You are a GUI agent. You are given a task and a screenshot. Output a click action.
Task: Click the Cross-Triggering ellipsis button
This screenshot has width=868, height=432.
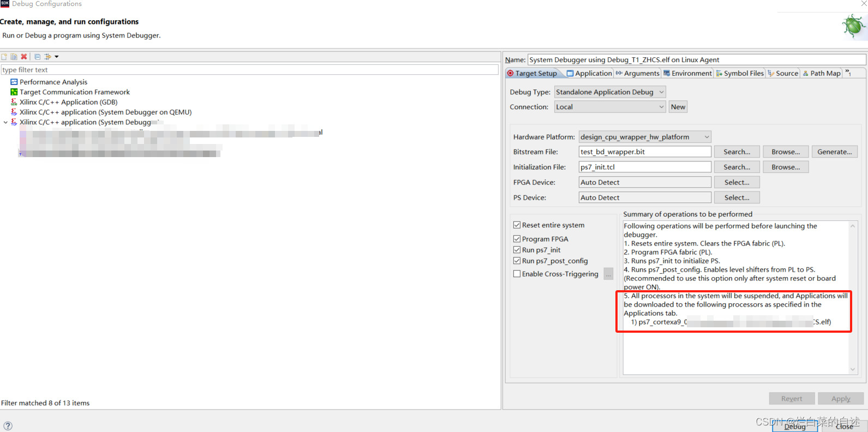608,274
